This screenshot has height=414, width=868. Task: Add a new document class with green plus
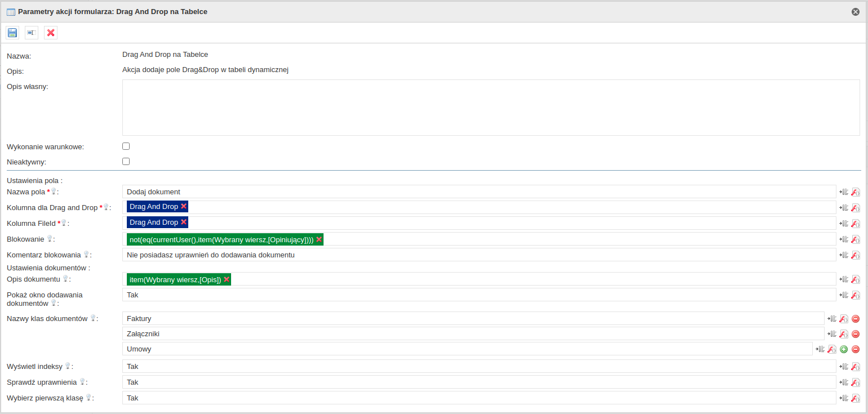(844, 349)
